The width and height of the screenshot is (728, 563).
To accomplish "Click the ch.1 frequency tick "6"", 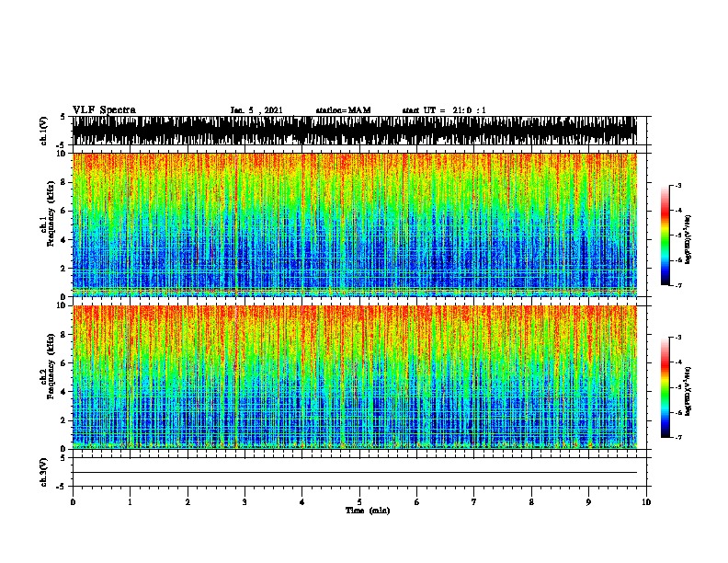I will (x=63, y=211).
